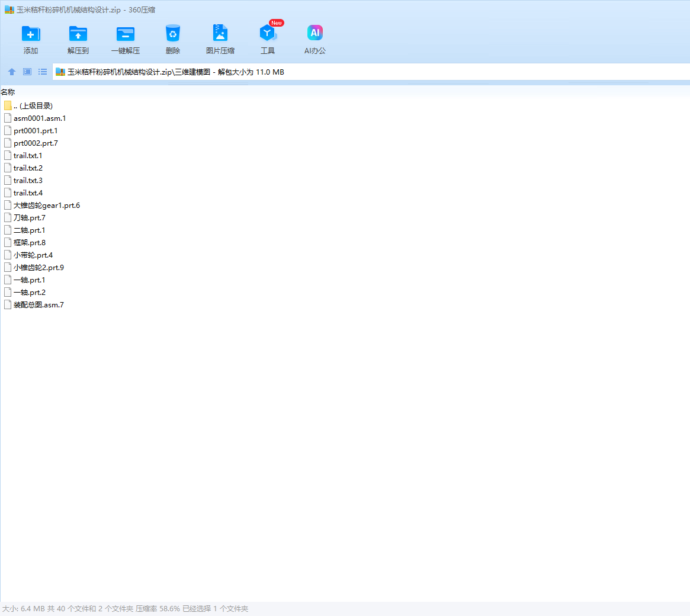Click the parent directory folder icon
The image size is (690, 616).
[8, 105]
